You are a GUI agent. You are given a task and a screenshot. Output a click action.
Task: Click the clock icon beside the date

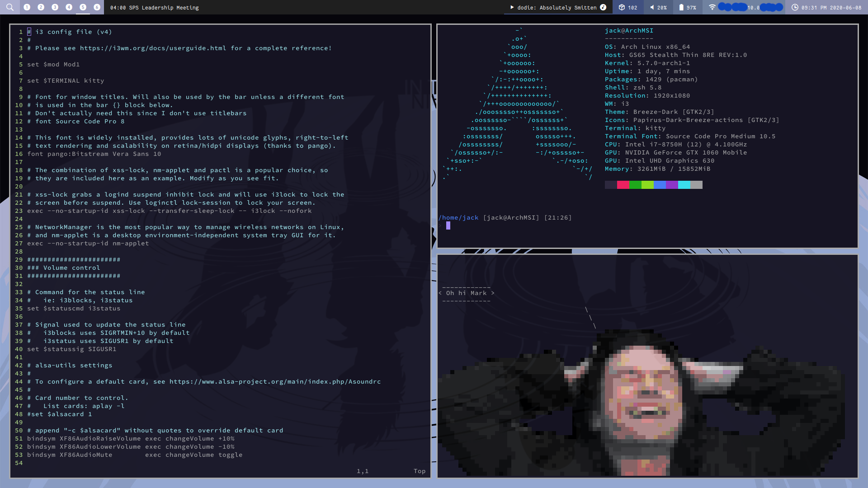coord(795,7)
